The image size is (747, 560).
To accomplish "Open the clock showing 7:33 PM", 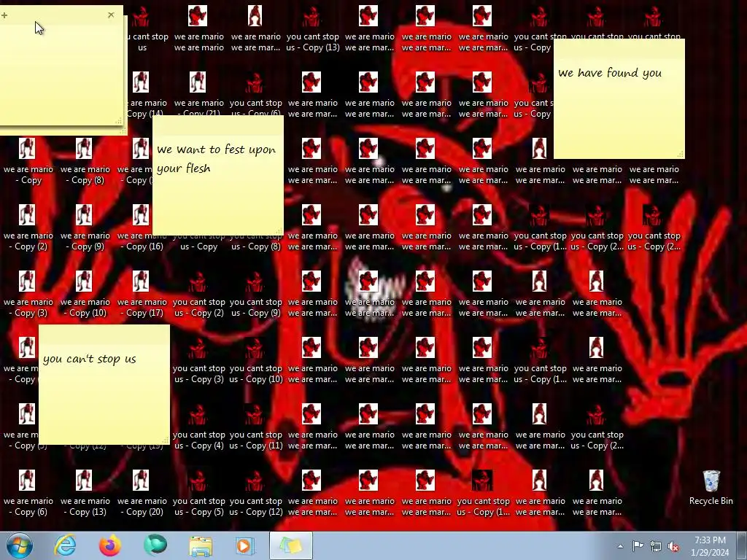I will pyautogui.click(x=710, y=546).
